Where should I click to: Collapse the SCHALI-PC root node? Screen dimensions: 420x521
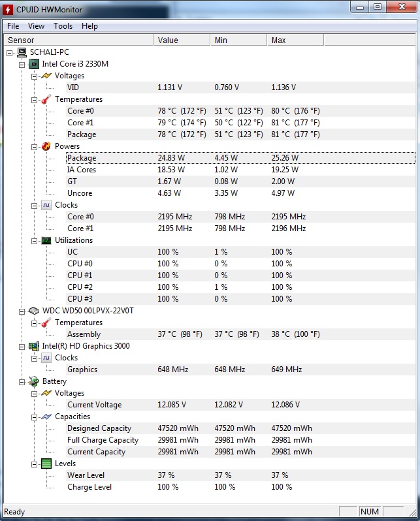(10, 52)
